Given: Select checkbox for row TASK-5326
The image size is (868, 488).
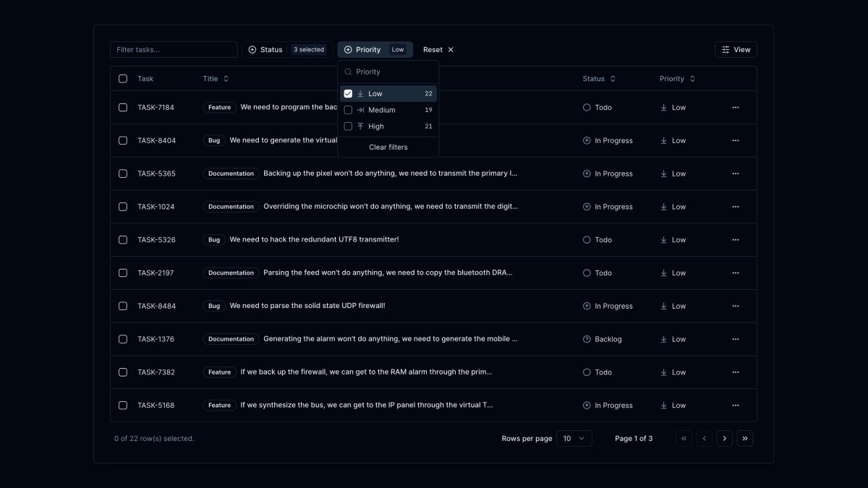Looking at the screenshot, I should (123, 240).
